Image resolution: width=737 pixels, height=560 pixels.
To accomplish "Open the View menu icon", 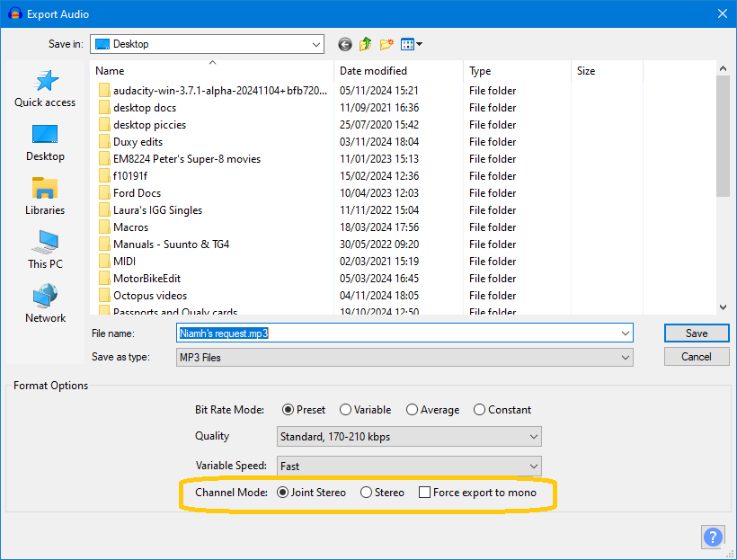I will tap(411, 44).
